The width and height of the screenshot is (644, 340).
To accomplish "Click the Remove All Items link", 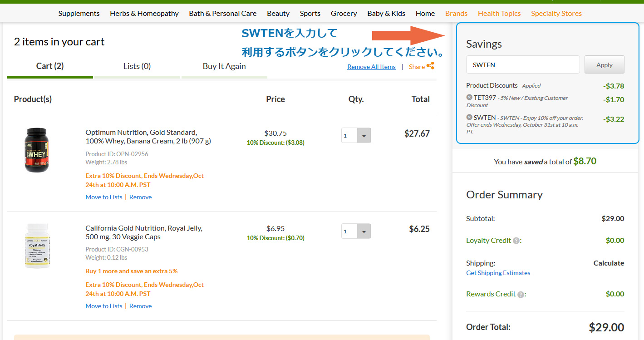I will tap(371, 67).
